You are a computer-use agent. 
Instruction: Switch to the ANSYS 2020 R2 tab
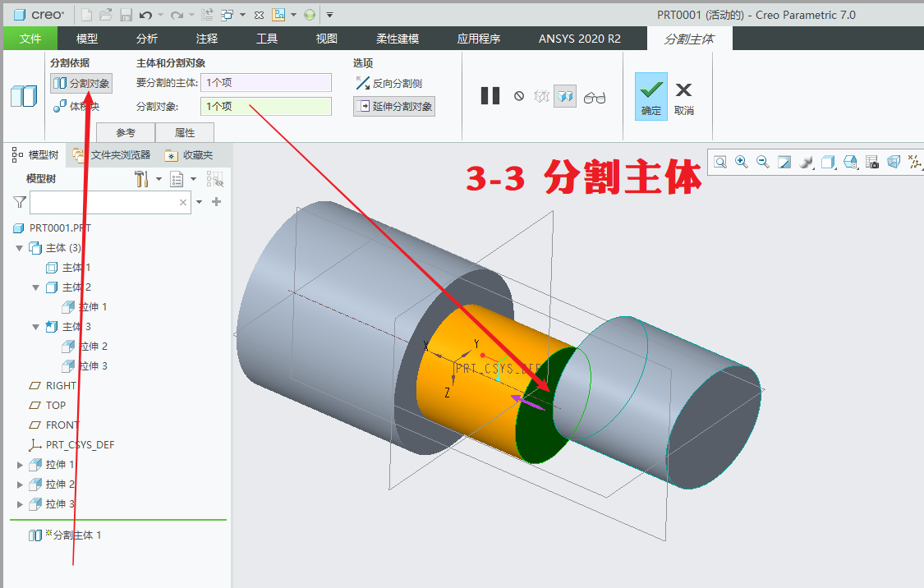tap(580, 39)
